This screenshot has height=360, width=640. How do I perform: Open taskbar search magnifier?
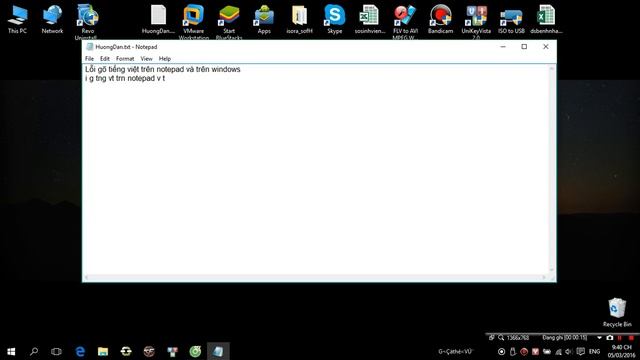[x=34, y=351]
